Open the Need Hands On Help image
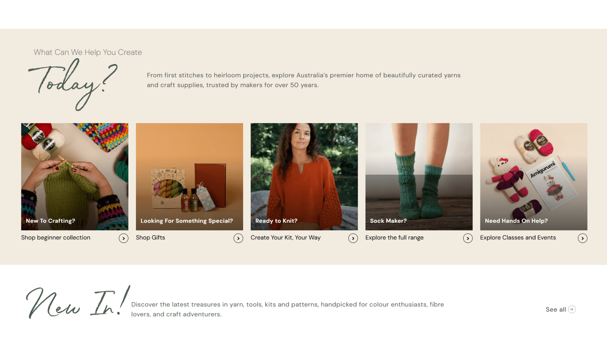The height and width of the screenshot is (364, 607). pos(533,177)
